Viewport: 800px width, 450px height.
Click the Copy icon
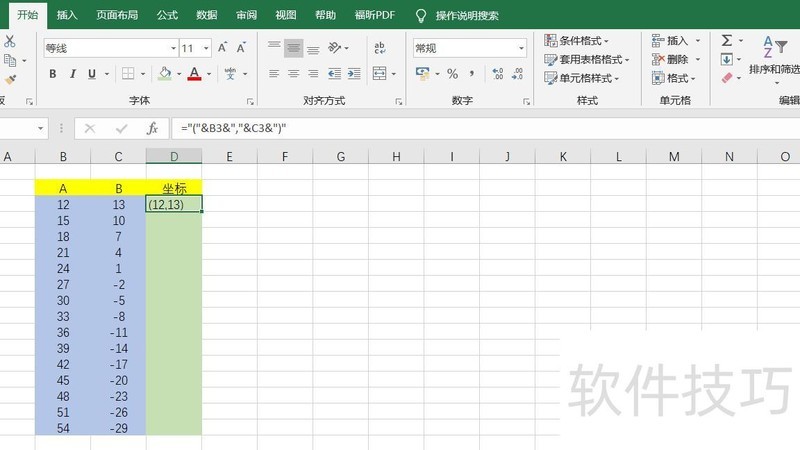[x=10, y=60]
